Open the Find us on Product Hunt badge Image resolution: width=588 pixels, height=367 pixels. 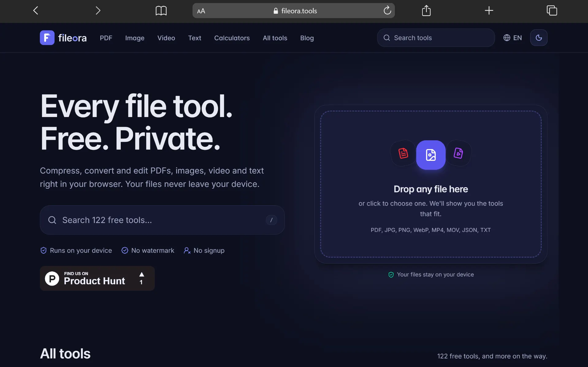point(97,278)
